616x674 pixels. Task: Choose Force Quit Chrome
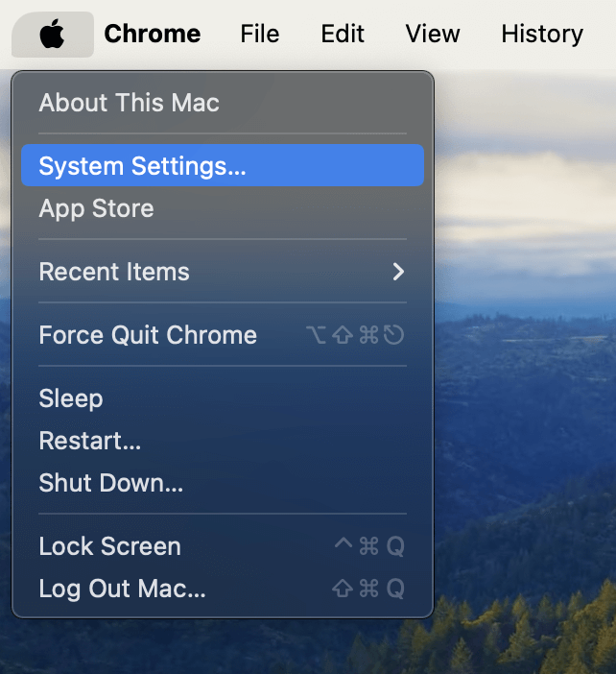click(x=148, y=335)
